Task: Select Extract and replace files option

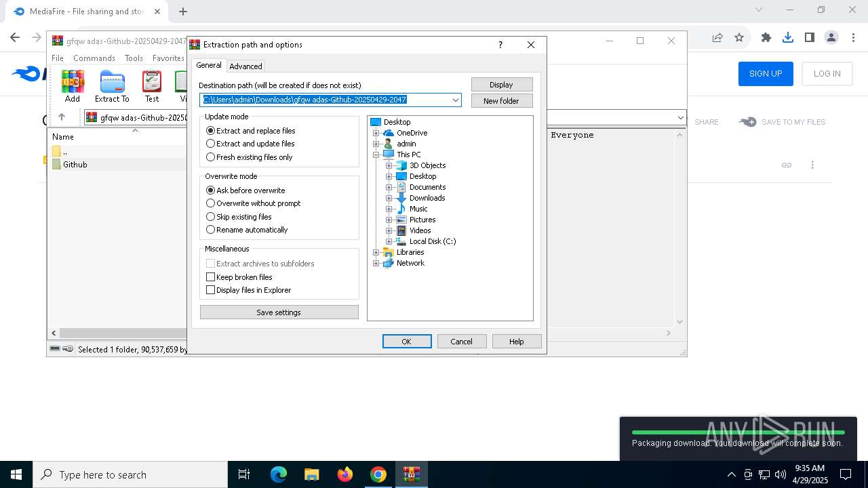Action: point(251,131)
